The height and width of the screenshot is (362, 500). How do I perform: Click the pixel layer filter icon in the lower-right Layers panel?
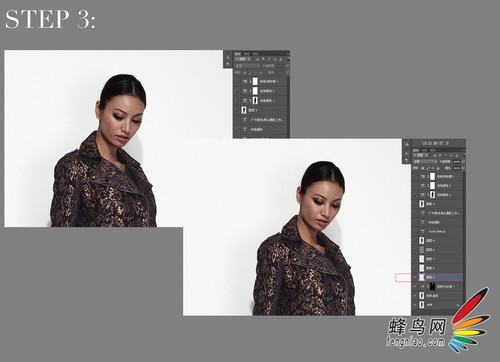click(434, 155)
